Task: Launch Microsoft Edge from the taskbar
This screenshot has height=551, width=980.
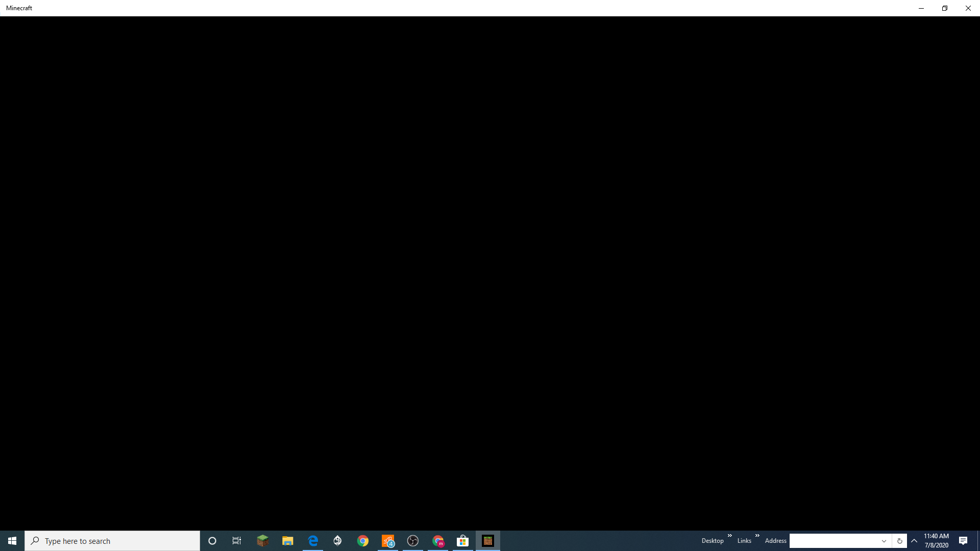Action: [313, 541]
